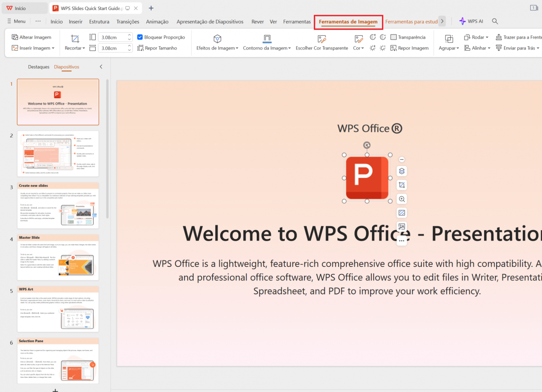Click the ribbon tabs scroll-right chevron
This screenshot has height=392, width=542.
click(442, 21)
